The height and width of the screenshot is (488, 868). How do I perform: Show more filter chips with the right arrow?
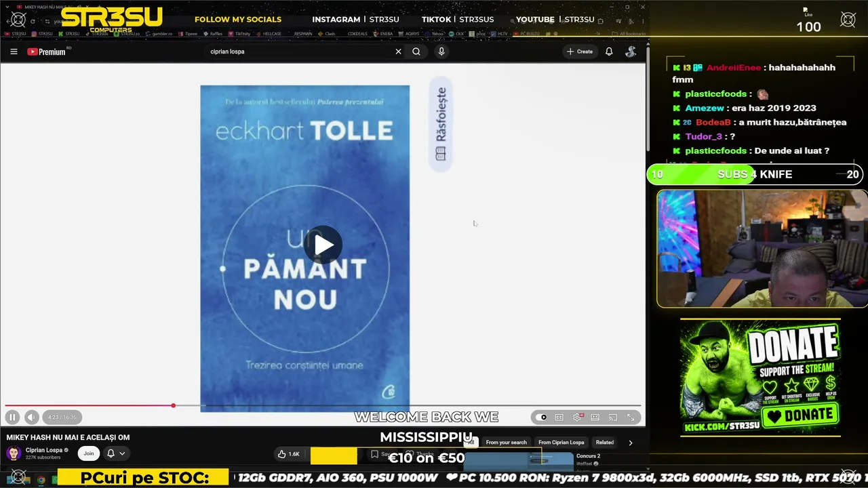tap(631, 443)
